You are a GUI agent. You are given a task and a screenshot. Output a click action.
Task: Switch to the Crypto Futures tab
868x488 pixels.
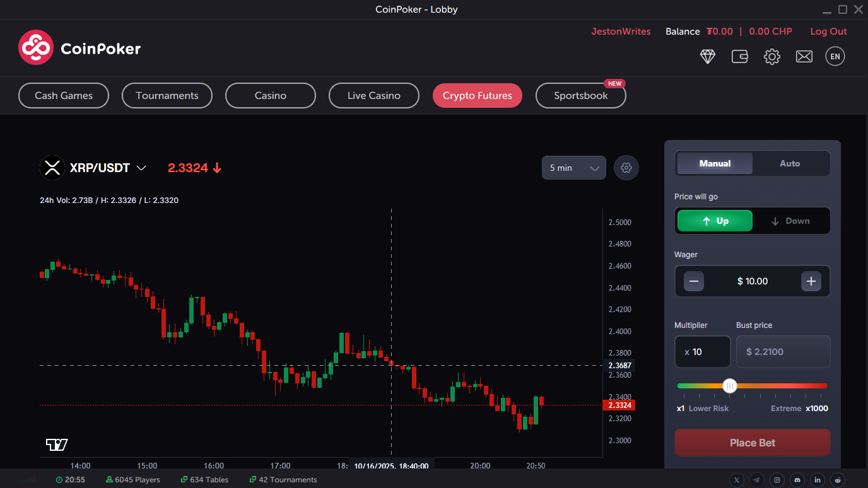pos(478,95)
